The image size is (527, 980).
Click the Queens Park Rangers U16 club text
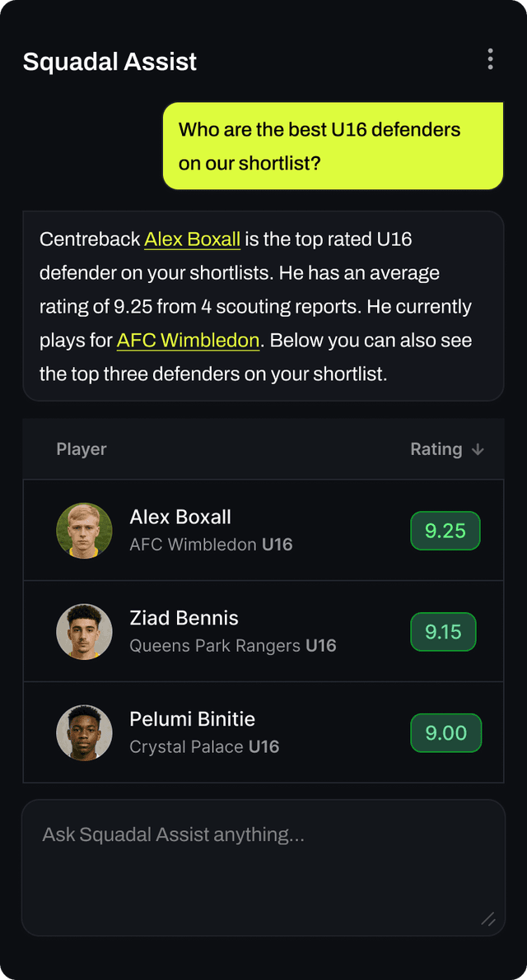click(x=233, y=646)
